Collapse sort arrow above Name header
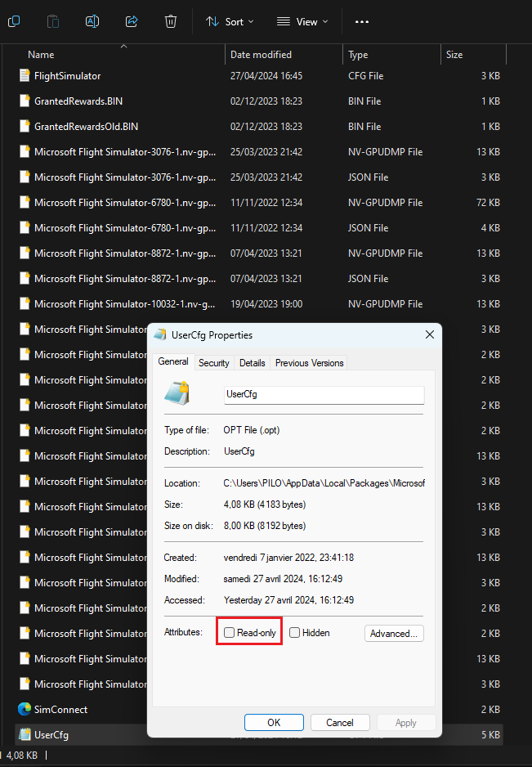Viewport: 532px width, 767px height. point(123,46)
